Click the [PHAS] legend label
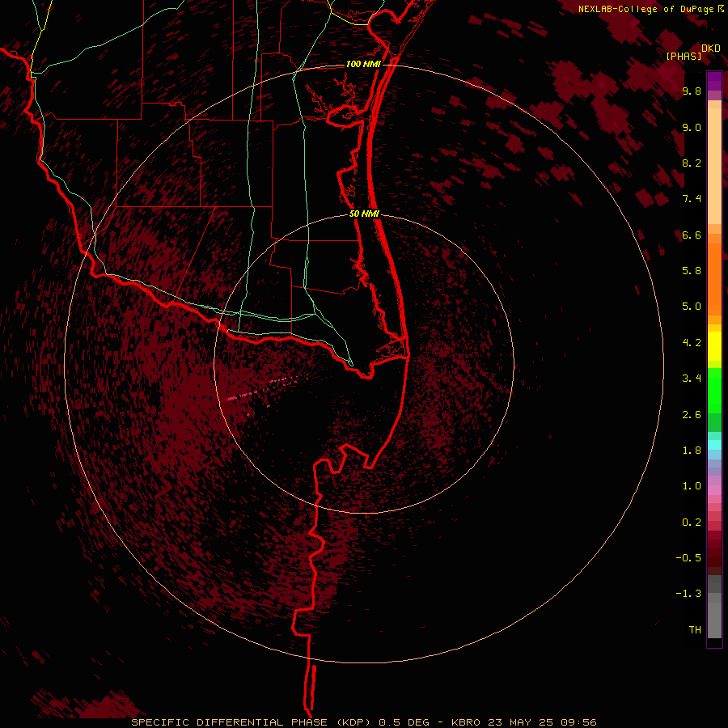The height and width of the screenshot is (728, 728). click(x=684, y=57)
